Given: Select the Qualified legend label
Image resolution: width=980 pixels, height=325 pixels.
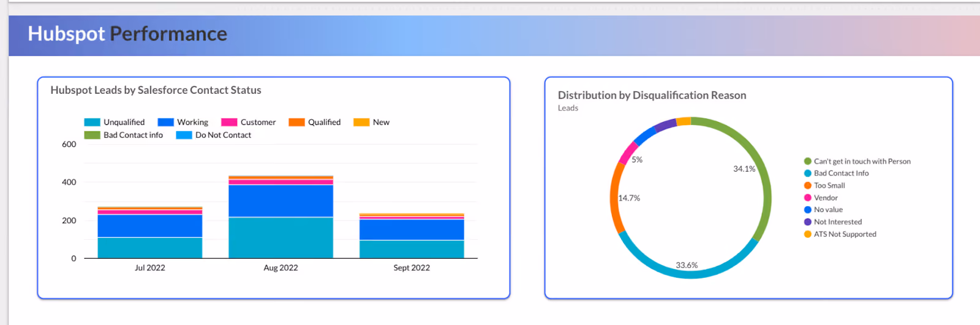Looking at the screenshot, I should (x=324, y=122).
